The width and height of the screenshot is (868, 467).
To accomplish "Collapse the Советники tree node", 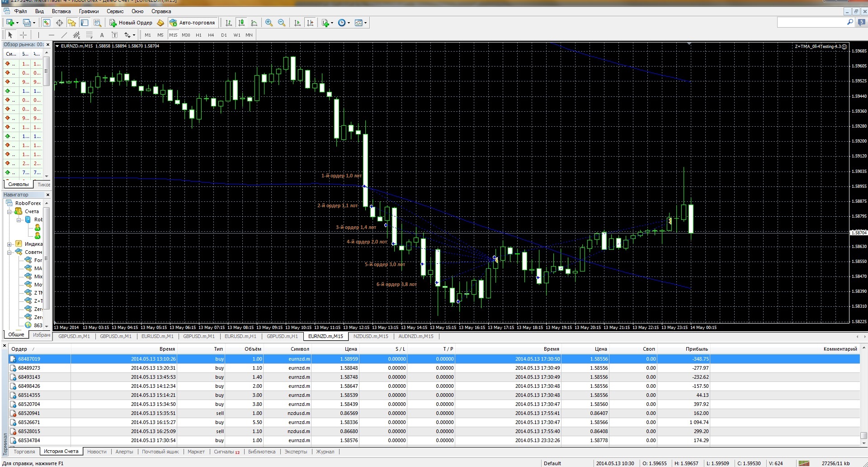I will [x=9, y=252].
